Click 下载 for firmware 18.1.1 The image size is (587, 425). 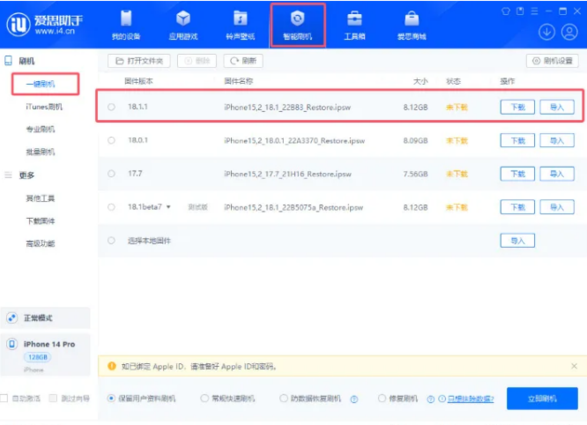point(517,107)
